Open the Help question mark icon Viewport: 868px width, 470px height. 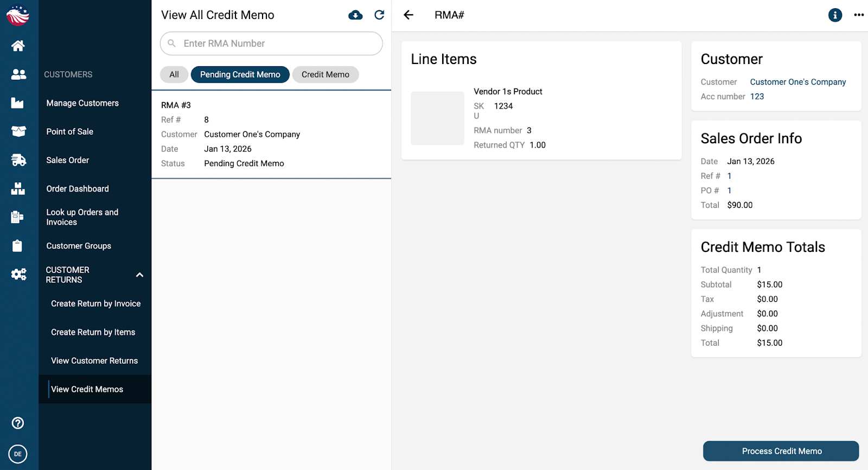18,423
